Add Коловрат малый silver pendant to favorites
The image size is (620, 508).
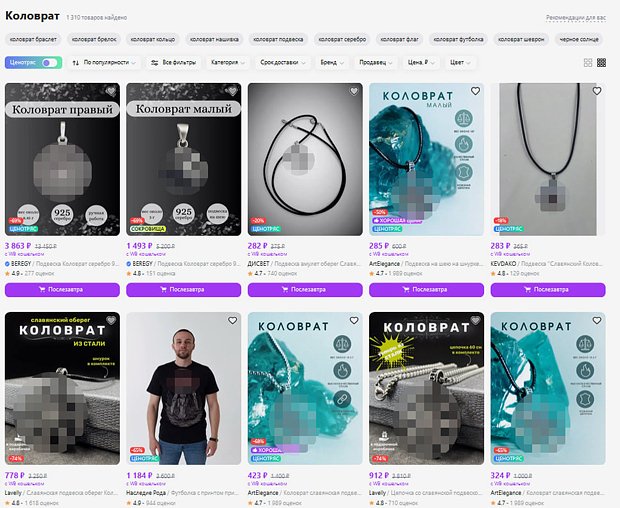(x=232, y=91)
